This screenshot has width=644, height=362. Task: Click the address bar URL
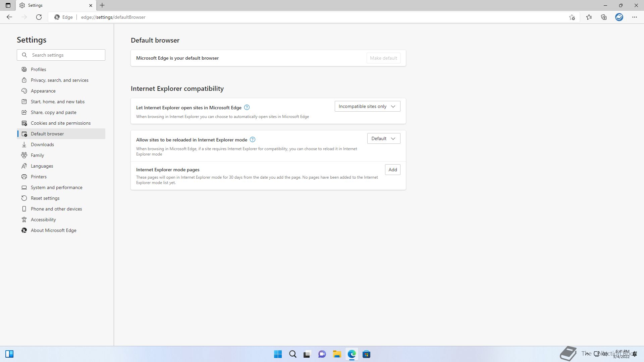pos(113,17)
